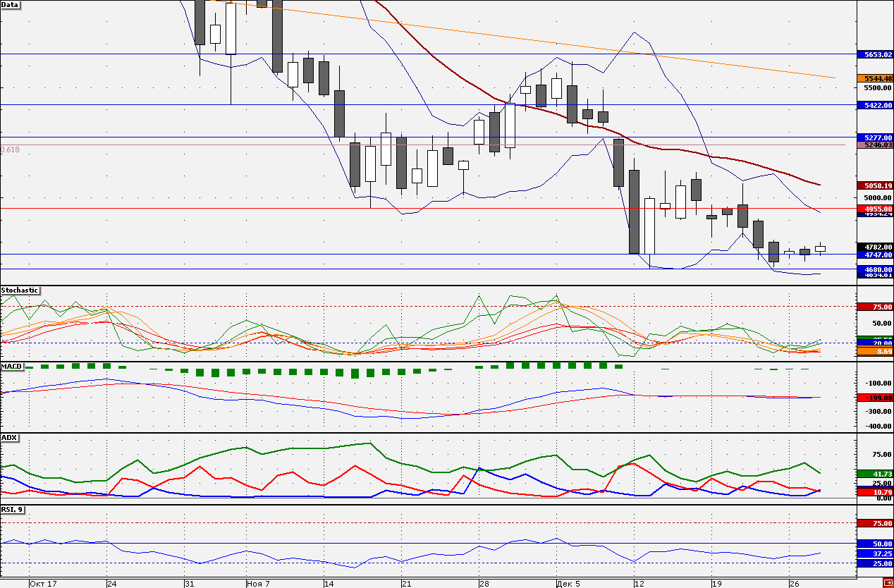Select the 5422.00 horizontal level tag
894x588 pixels.
pyautogui.click(x=875, y=105)
